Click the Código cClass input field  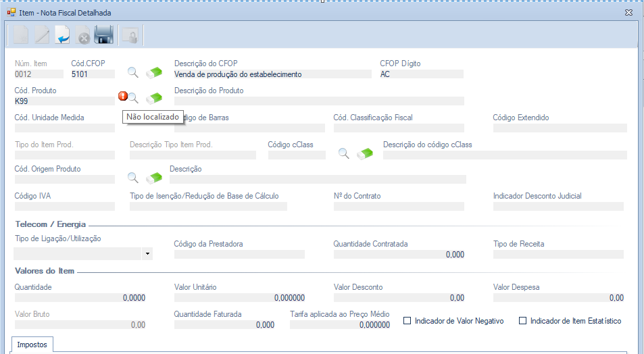(297, 155)
